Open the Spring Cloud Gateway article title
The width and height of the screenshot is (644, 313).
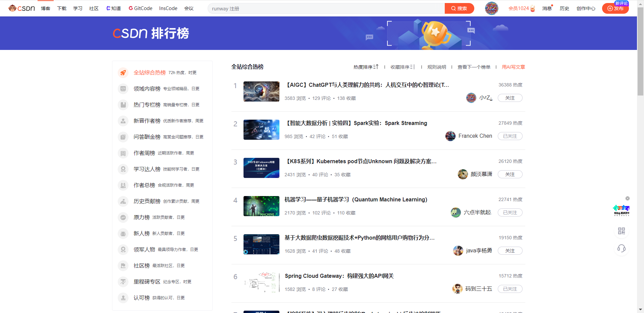coord(339,276)
